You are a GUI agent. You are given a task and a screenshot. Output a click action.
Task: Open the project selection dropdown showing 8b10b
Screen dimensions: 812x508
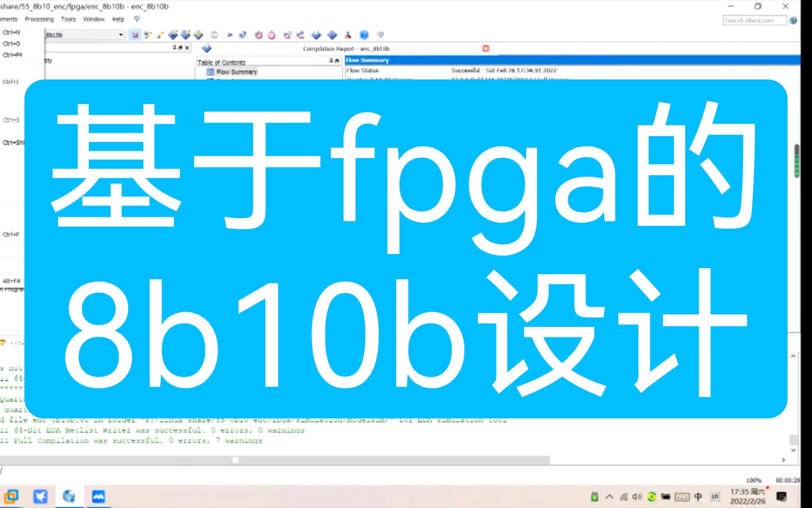[85, 35]
